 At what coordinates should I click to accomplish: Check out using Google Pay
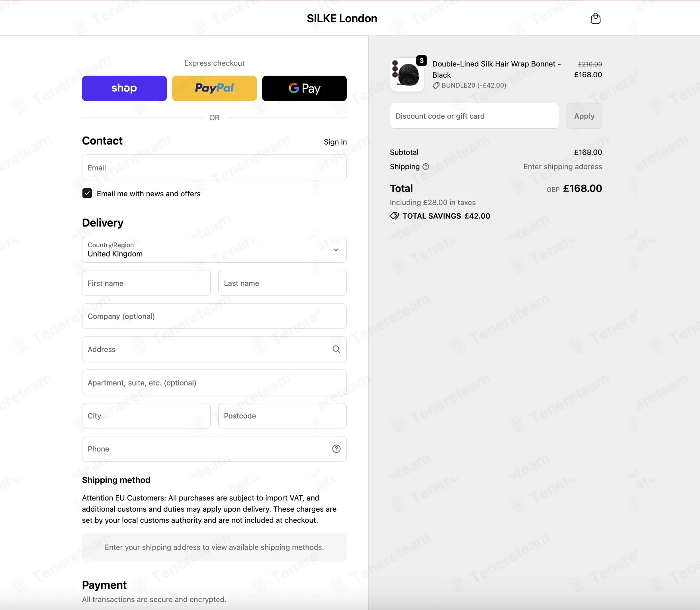(x=304, y=88)
